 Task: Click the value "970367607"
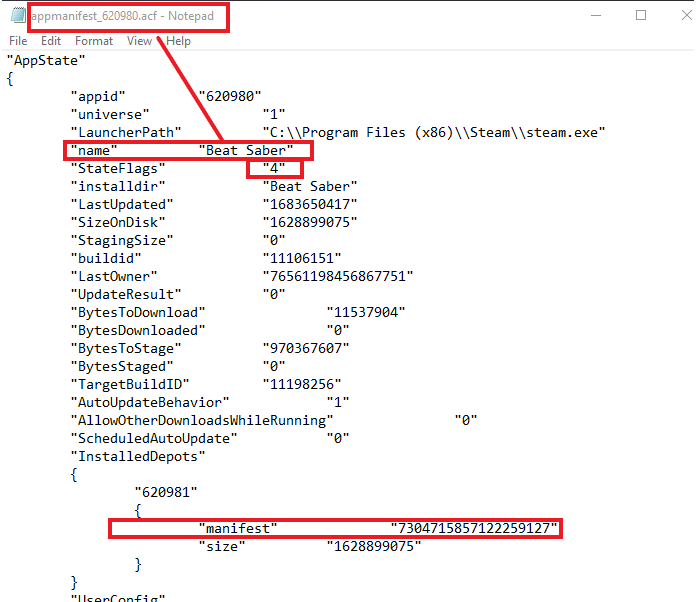[306, 349]
